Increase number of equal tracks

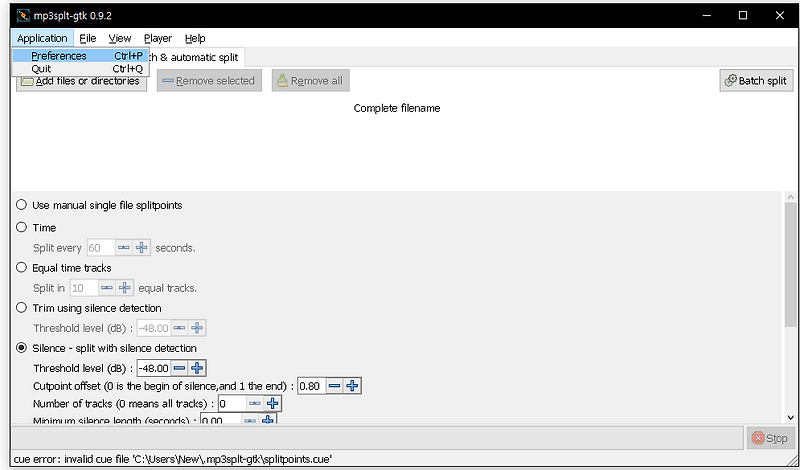[124, 288]
